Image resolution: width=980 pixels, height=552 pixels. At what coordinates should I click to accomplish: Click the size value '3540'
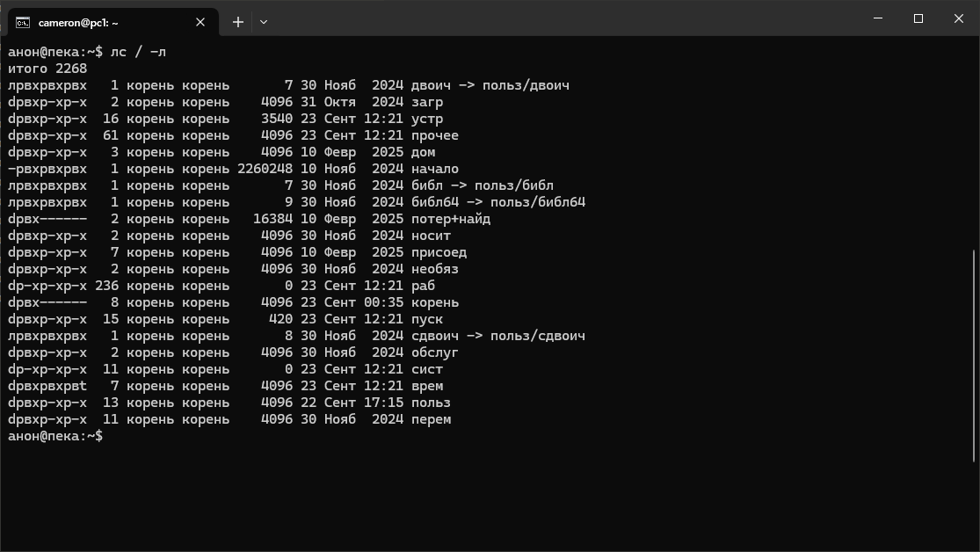277,119
